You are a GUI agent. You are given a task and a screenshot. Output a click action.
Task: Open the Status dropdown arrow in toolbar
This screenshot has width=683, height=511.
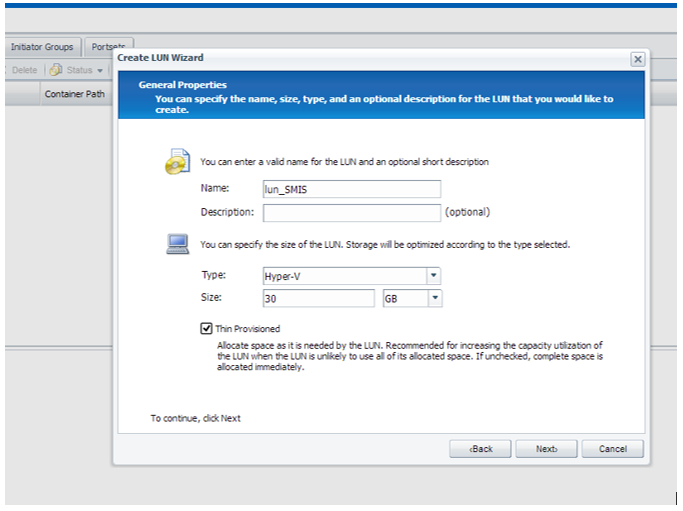pos(100,70)
